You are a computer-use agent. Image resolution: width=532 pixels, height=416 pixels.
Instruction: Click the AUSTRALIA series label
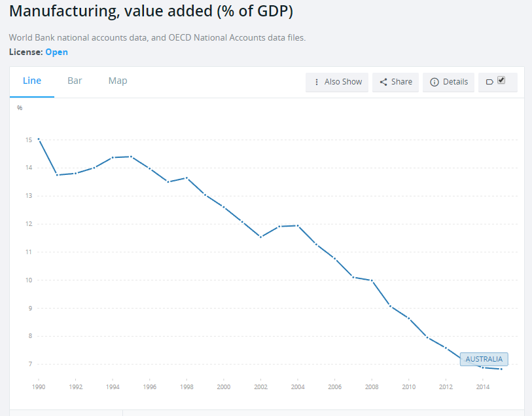point(484,359)
